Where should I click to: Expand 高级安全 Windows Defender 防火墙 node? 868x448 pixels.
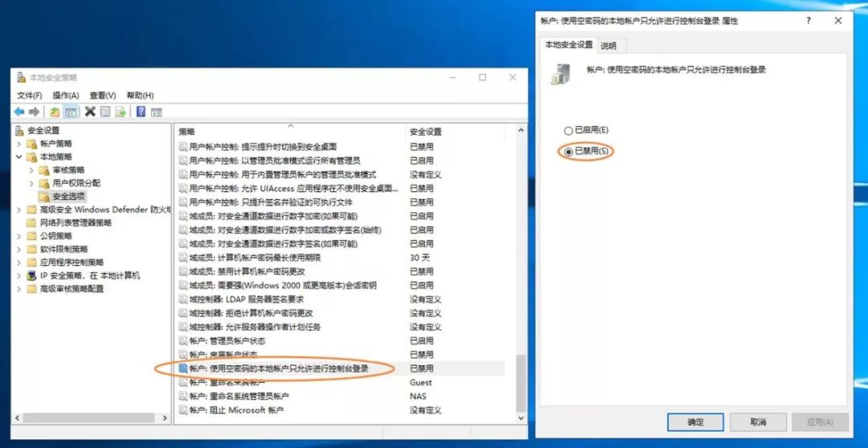(x=18, y=210)
